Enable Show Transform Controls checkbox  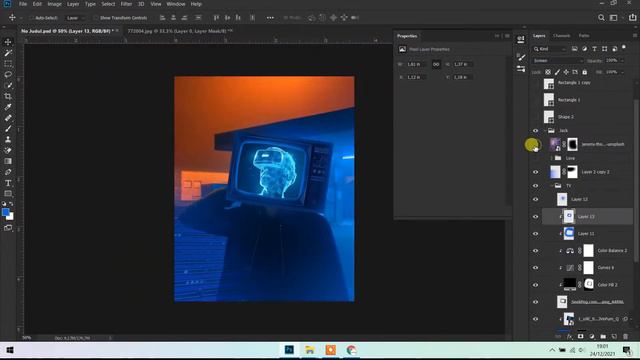96,18
